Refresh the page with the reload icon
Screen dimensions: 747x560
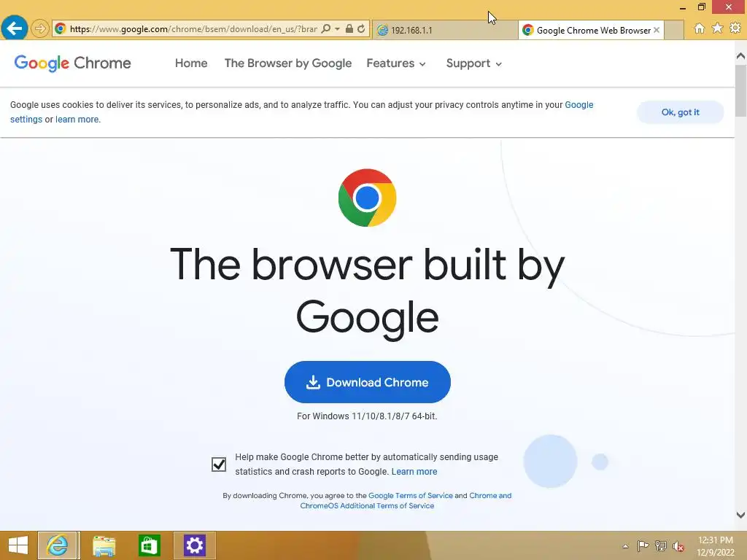[x=361, y=29]
